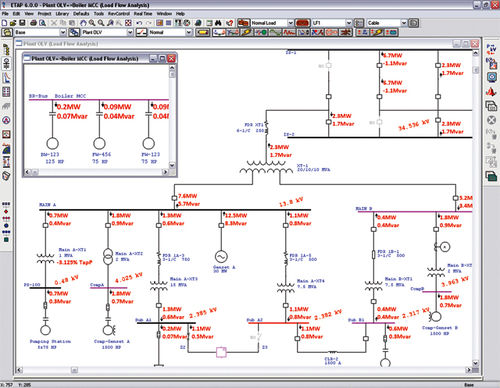500x388 pixels.
Task: Click the 13.8 kV voltage label on MAIN A
Action: pyautogui.click(x=291, y=202)
